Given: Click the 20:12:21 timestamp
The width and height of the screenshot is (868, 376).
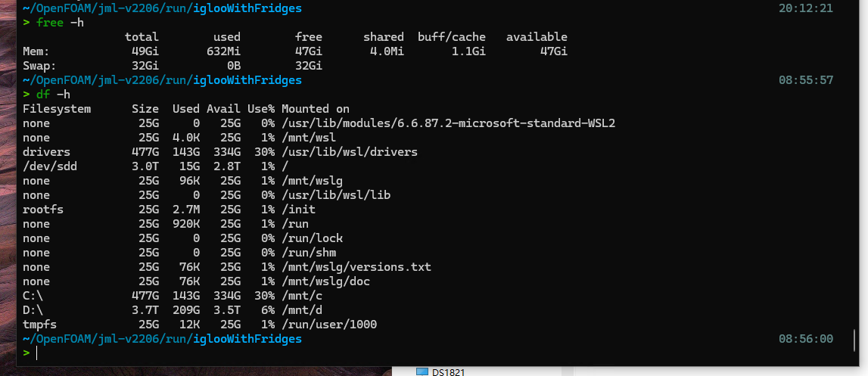Looking at the screenshot, I should click(805, 8).
